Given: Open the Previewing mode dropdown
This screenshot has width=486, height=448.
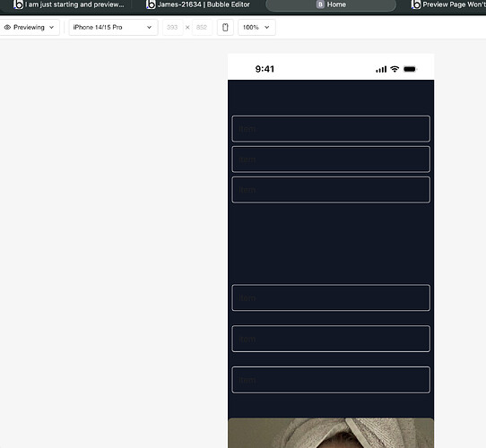Looking at the screenshot, I should click(x=29, y=27).
